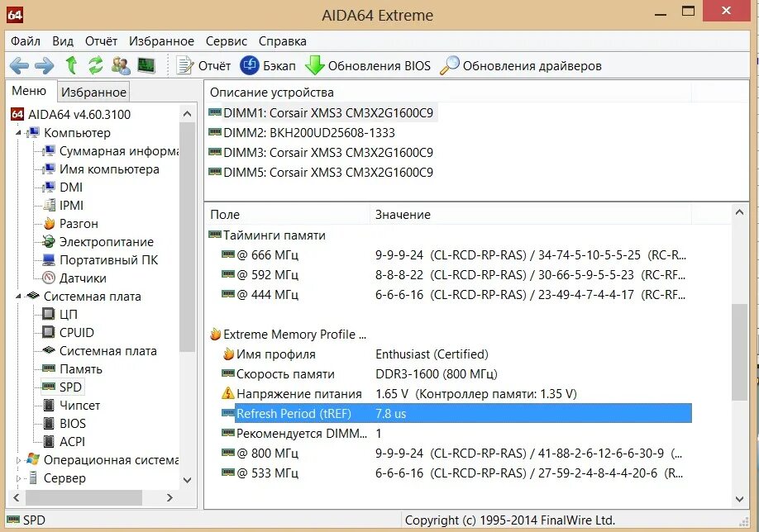Select the IPMI tree item
The height and width of the screenshot is (532, 759).
click(63, 206)
